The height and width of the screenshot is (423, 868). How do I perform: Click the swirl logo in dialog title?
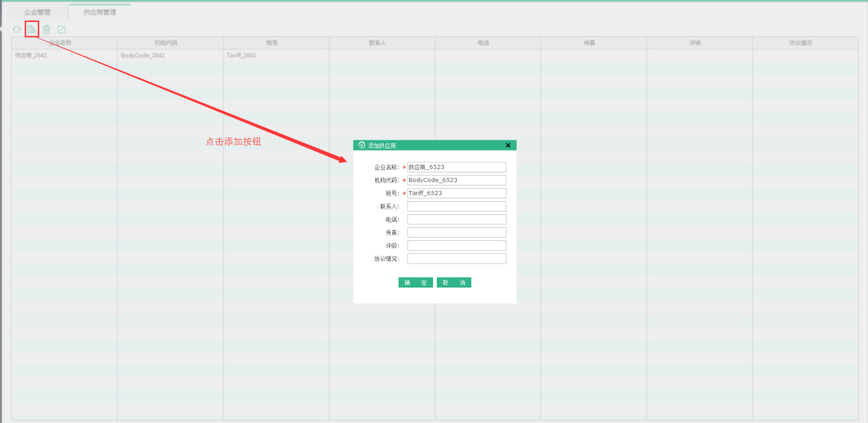[361, 145]
